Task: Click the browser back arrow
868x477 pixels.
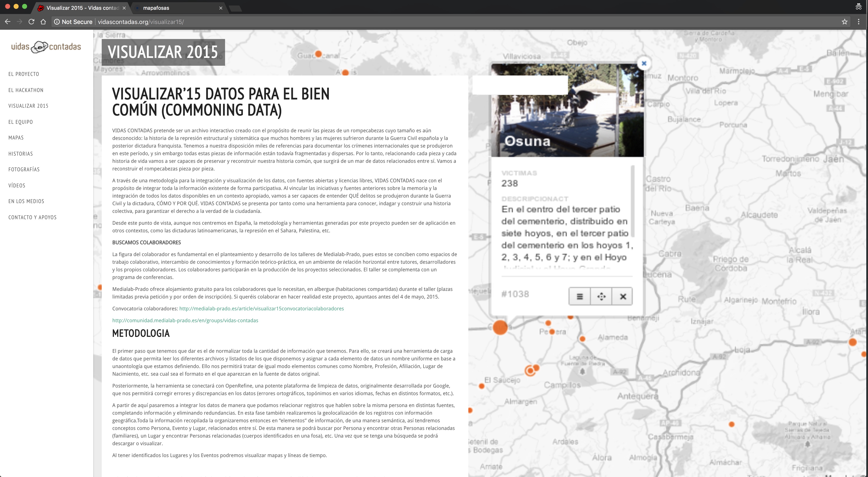Action: click(x=7, y=22)
